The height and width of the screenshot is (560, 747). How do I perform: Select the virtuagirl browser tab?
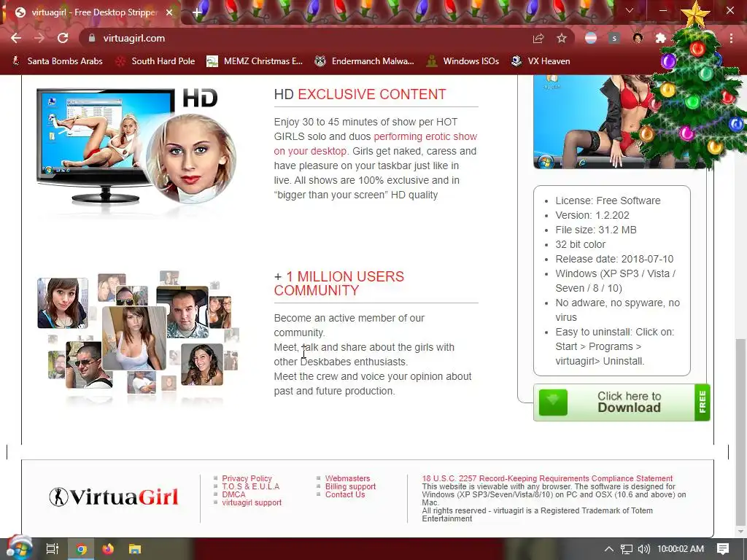coord(93,12)
